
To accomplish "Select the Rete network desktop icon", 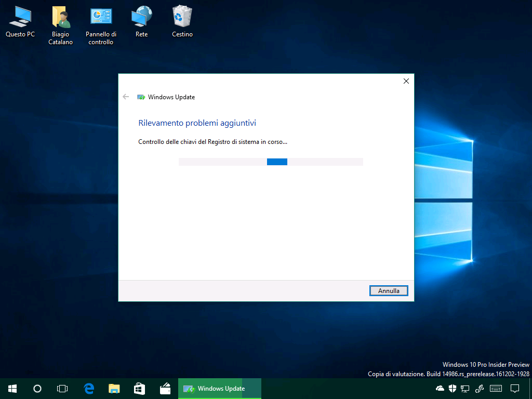I will point(141,22).
